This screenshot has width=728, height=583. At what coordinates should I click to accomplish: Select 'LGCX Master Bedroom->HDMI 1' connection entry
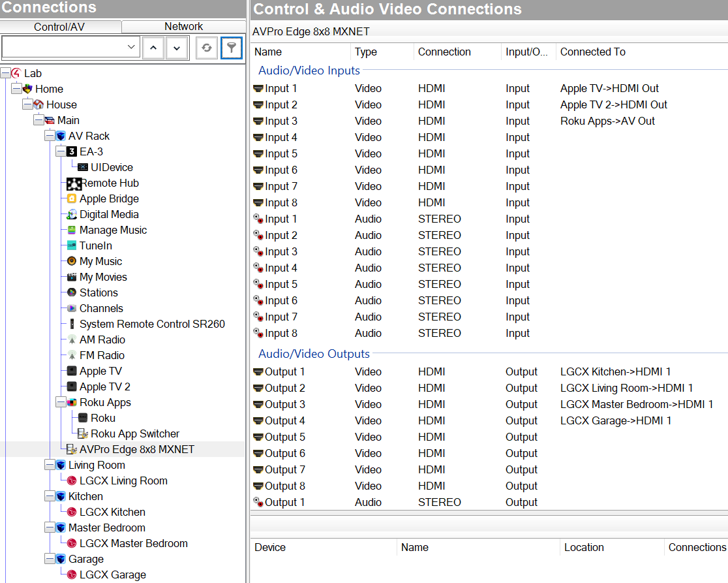pyautogui.click(x=637, y=405)
